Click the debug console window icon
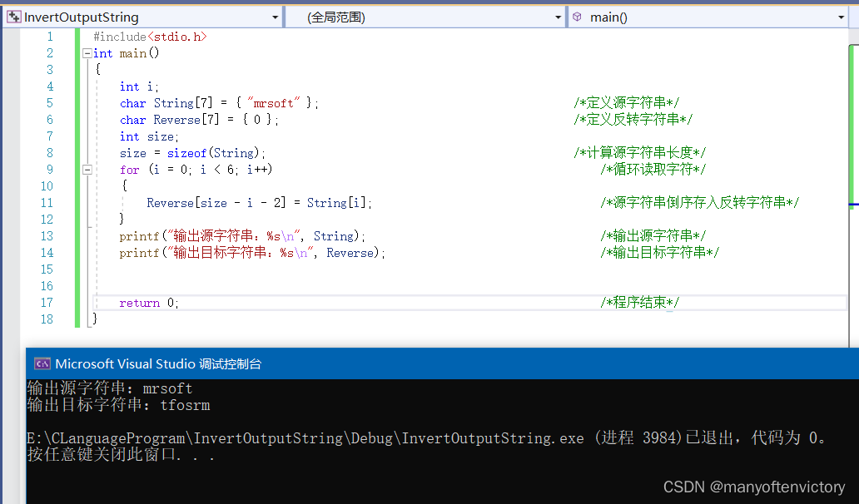This screenshot has width=859, height=504. coord(42,364)
